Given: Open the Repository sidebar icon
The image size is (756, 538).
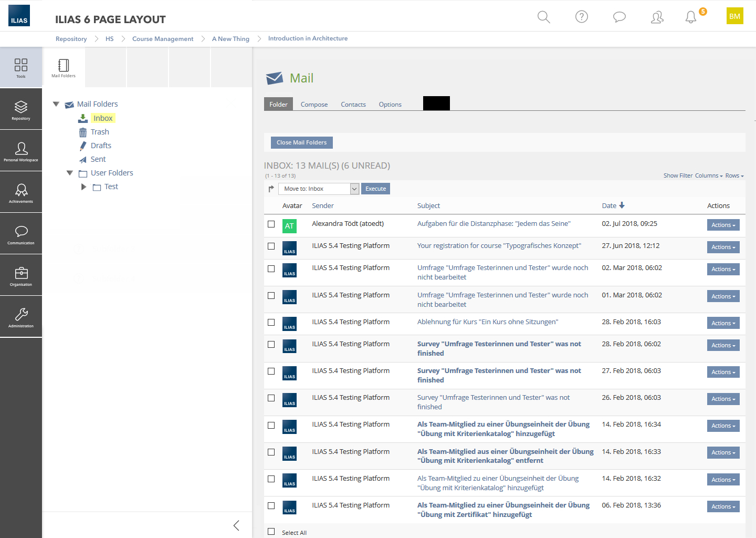Looking at the screenshot, I should tap(21, 109).
